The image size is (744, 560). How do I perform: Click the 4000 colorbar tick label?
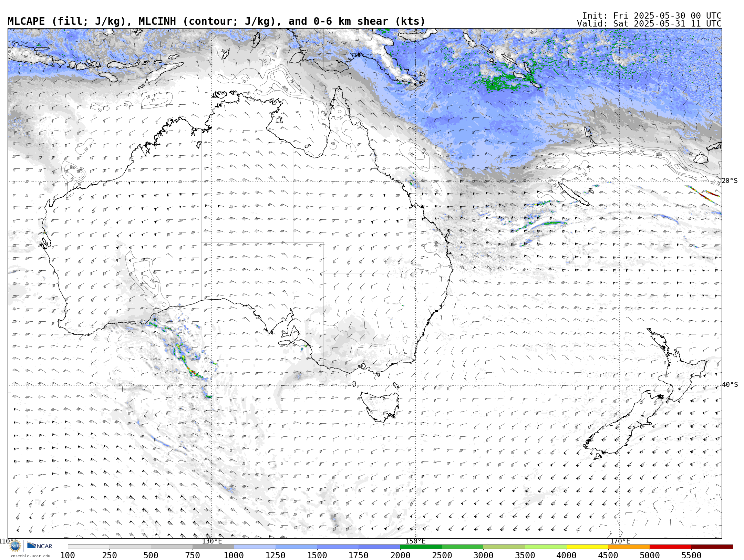coord(567,555)
